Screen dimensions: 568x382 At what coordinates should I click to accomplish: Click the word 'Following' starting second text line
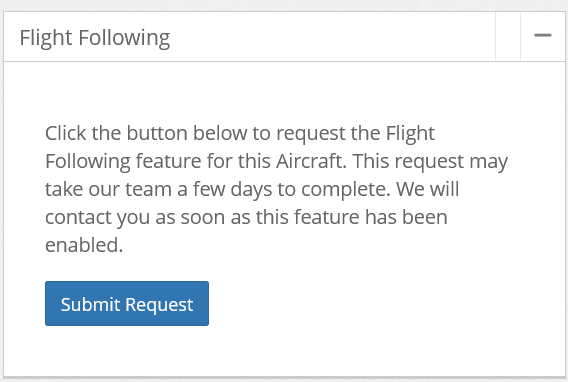[88, 162]
